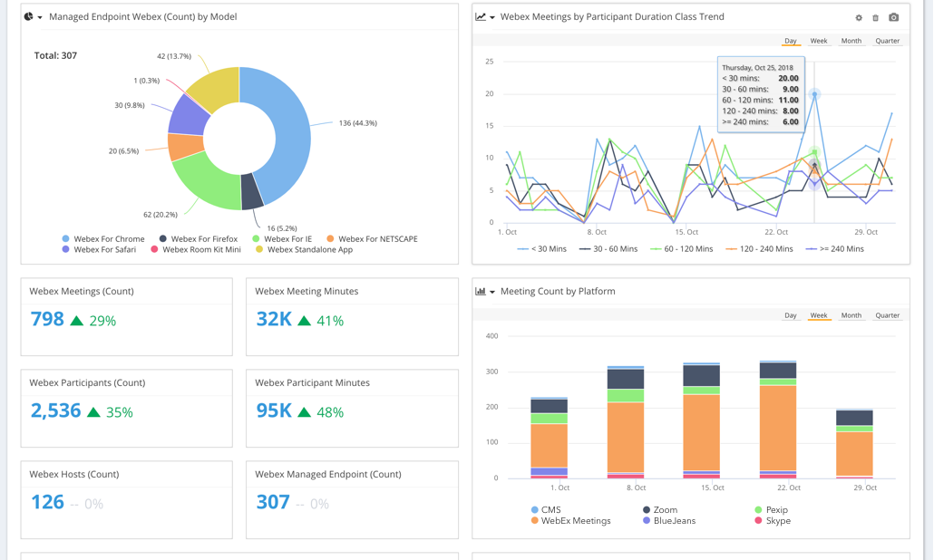Select Month on the Duration Class Trend chart

851,41
